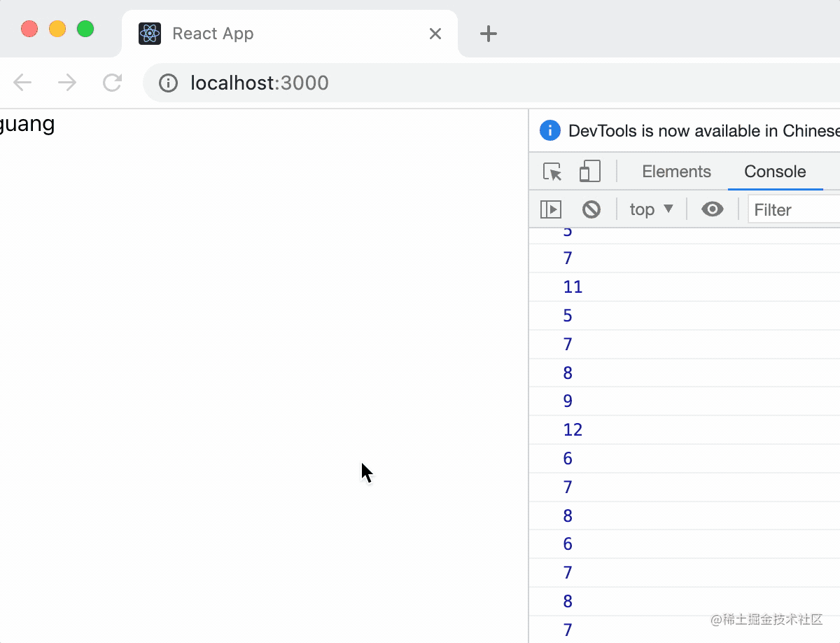Click the console log entry 11
The image size is (840, 643).
point(573,287)
